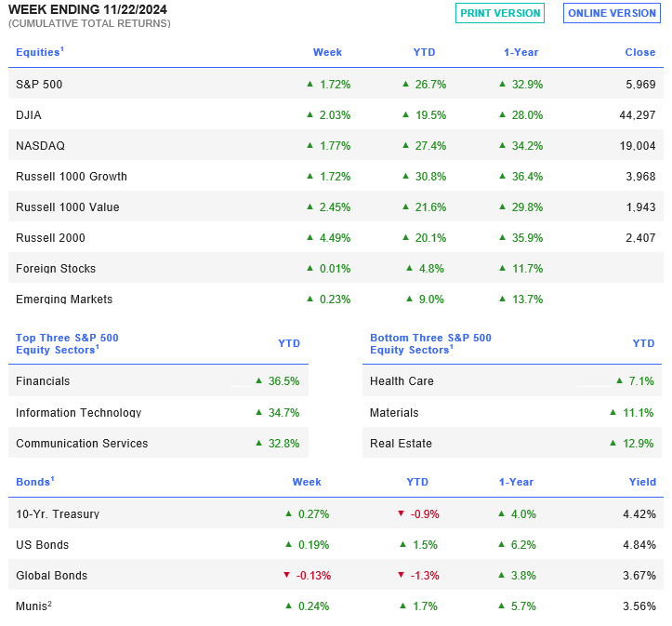Viewport: 672px width, 626px height.
Task: Open the Print Version button
Action: point(500,13)
